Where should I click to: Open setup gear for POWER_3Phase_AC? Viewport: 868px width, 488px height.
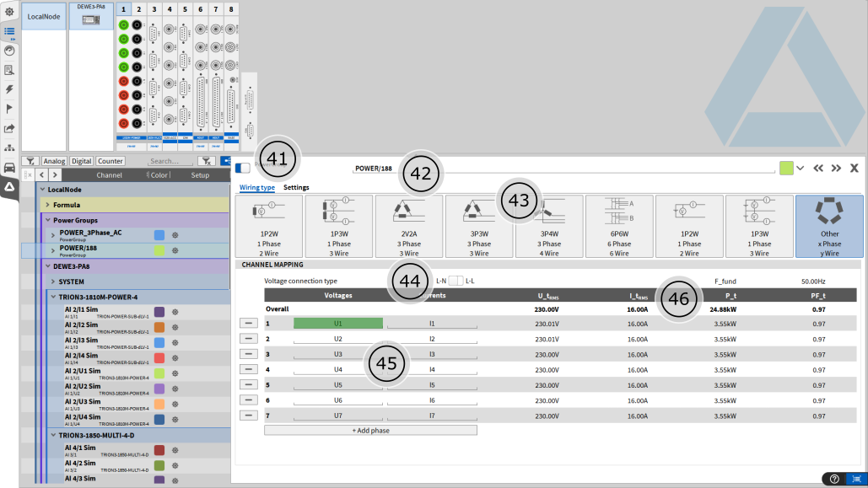[x=175, y=235]
